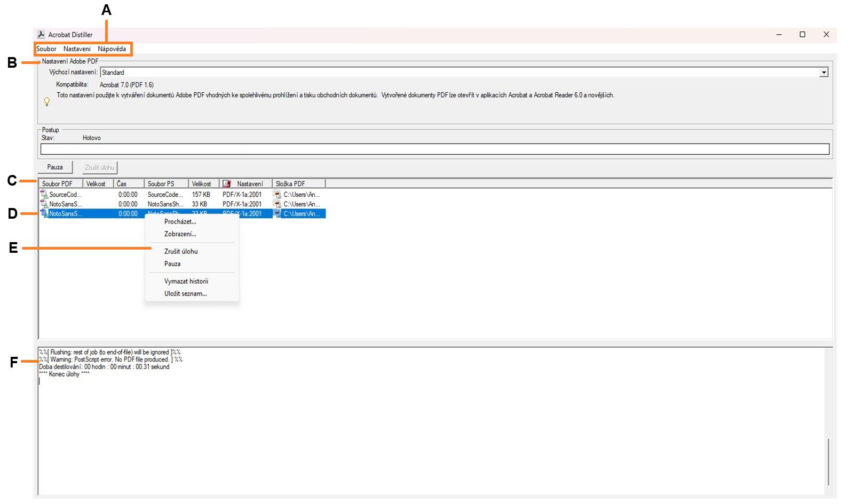Click the Acrobat 7.0 (PDF 1.6) compatibility value
This screenshot has width=854, height=504.
[x=127, y=85]
